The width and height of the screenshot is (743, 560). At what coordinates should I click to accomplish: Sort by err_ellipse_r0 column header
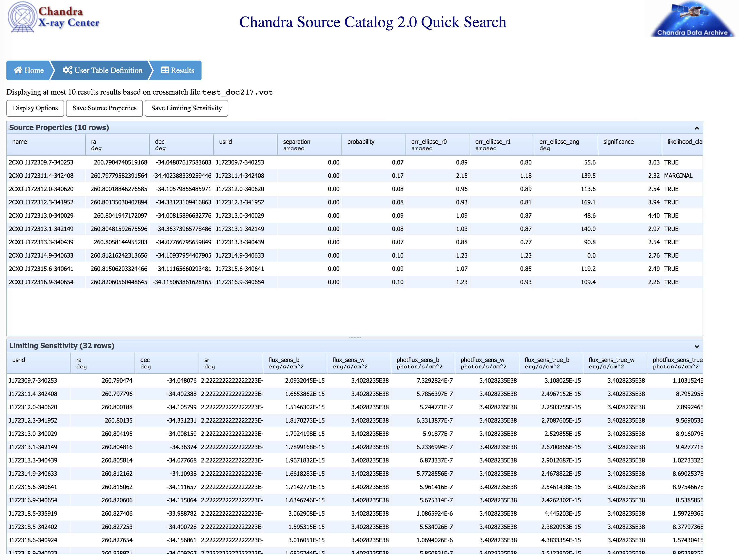pyautogui.click(x=438, y=145)
